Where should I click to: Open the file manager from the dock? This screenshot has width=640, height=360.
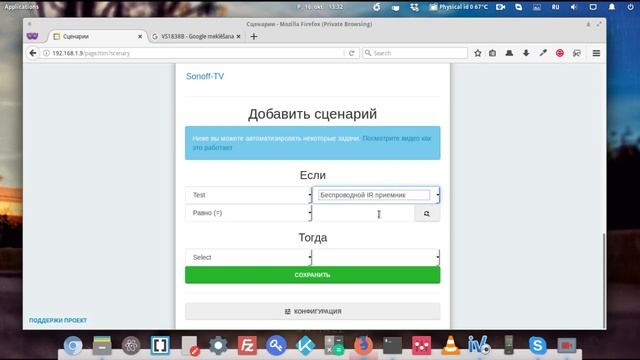[102, 345]
